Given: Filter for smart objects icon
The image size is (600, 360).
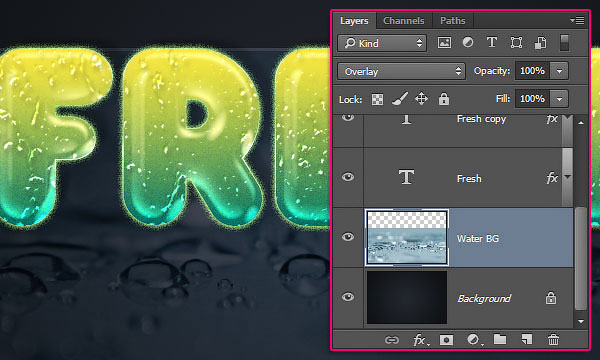Looking at the screenshot, I should point(540,43).
